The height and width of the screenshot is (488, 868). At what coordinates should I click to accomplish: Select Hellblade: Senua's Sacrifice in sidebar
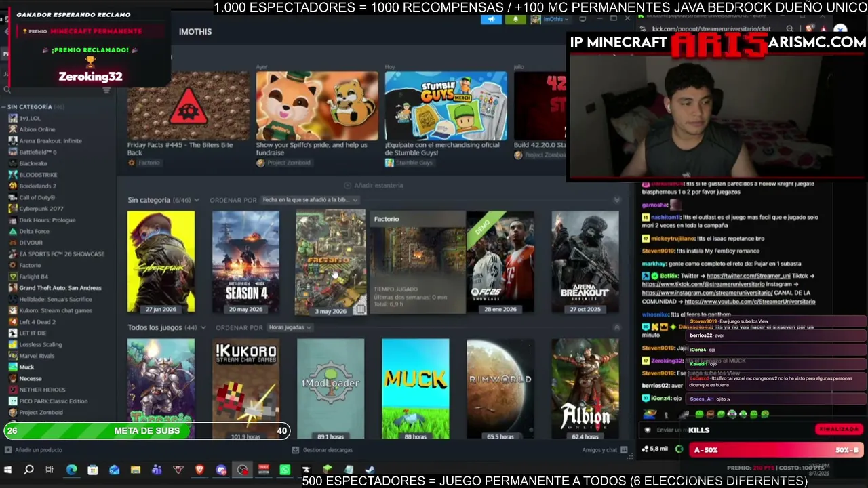(x=55, y=299)
